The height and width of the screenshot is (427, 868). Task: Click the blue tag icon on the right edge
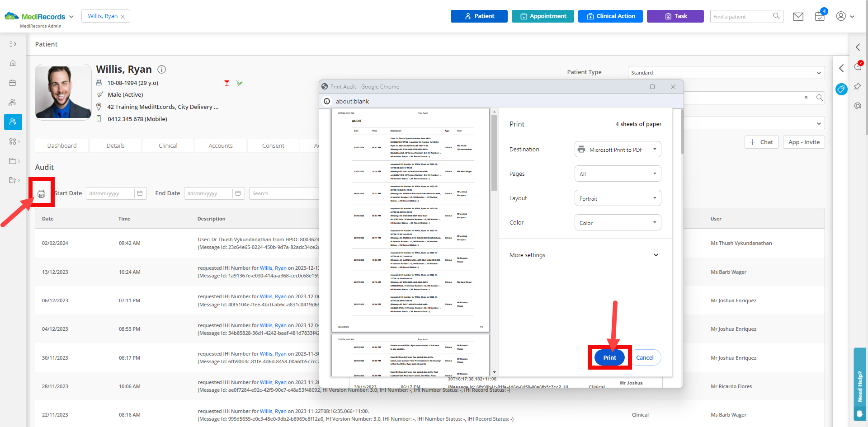tap(841, 89)
